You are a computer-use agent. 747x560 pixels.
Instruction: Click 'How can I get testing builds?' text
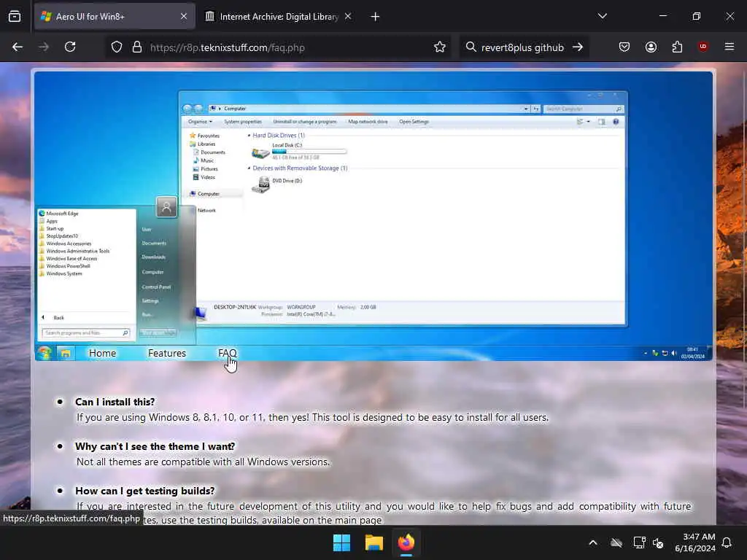pyautogui.click(x=145, y=491)
